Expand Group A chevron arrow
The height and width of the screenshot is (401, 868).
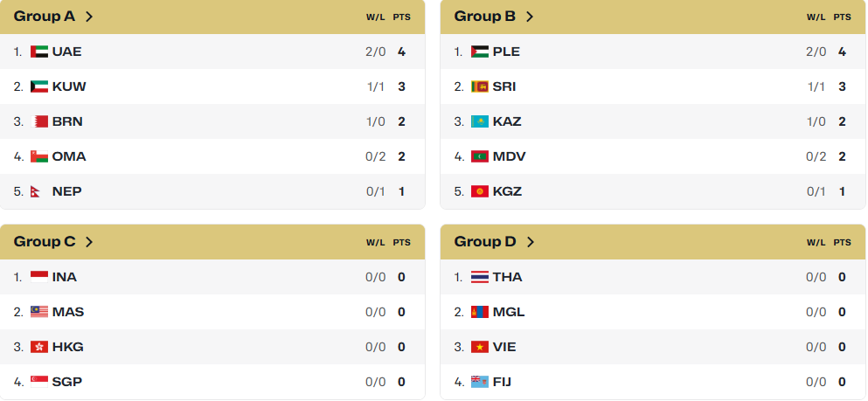click(89, 17)
